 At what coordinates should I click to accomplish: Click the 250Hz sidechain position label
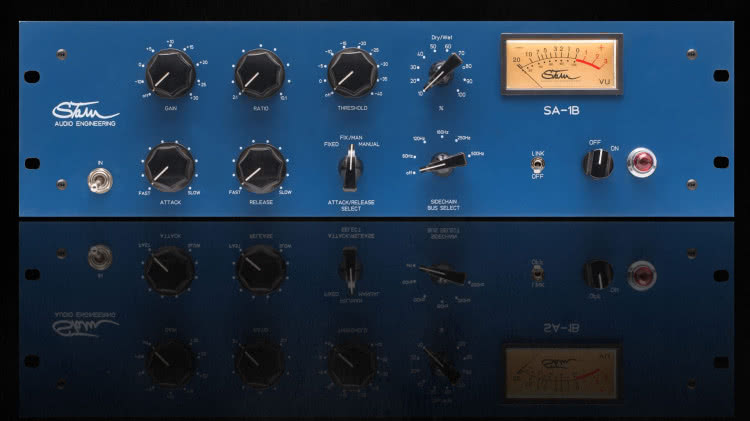point(464,138)
